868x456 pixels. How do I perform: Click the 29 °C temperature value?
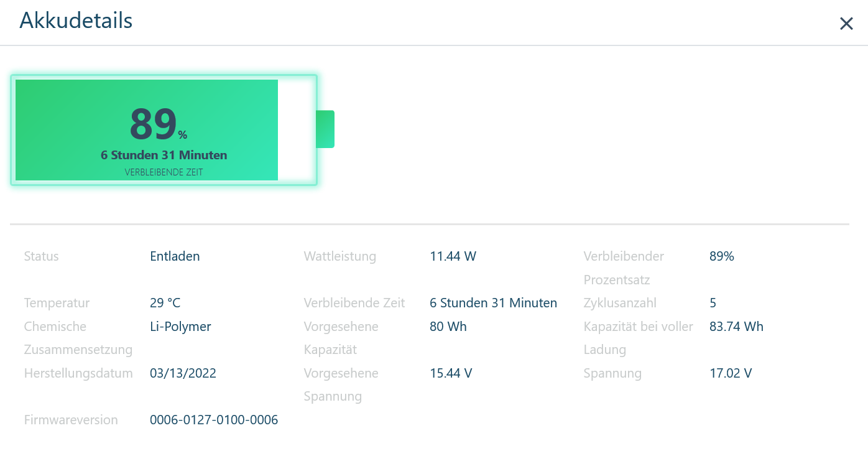coord(165,303)
